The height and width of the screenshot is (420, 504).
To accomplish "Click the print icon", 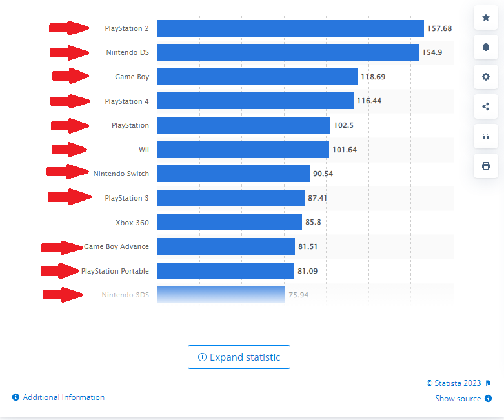I will click(x=485, y=166).
